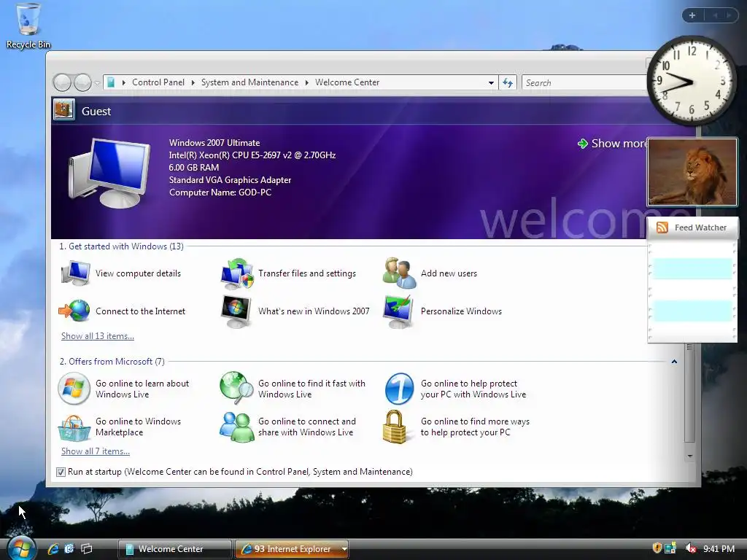The image size is (747, 560).
Task: Click System and Maintenance breadcrumb
Action: [x=249, y=82]
